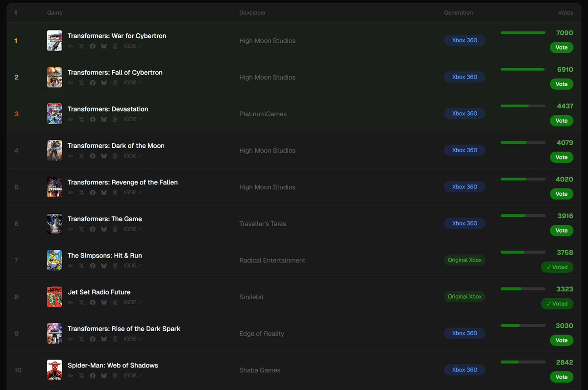Select Xbox 360 badge on War for Cybertron row
The width and height of the screenshot is (588, 390).
point(465,40)
